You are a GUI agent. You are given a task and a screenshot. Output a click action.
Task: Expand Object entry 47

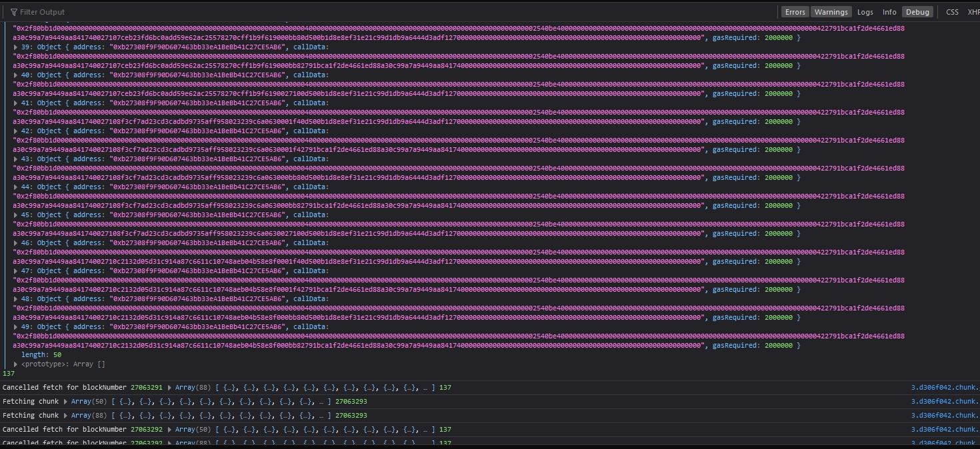tap(17, 271)
